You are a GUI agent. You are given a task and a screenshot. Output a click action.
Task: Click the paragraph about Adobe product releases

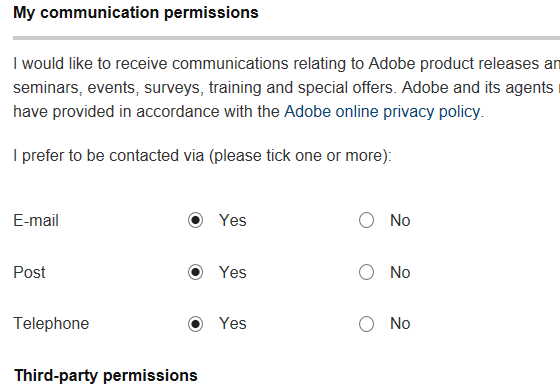point(286,87)
